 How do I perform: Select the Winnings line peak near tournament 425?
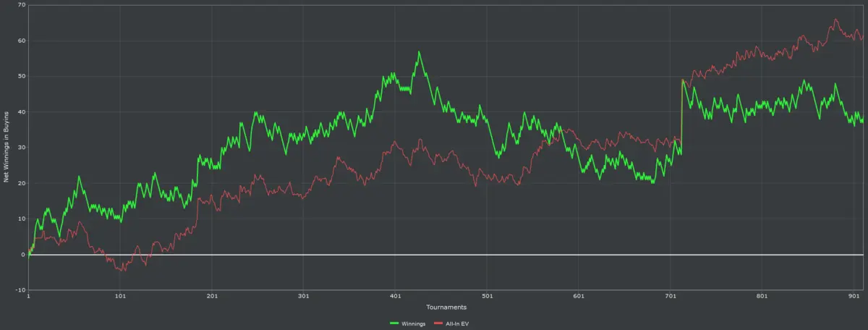pyautogui.click(x=418, y=52)
